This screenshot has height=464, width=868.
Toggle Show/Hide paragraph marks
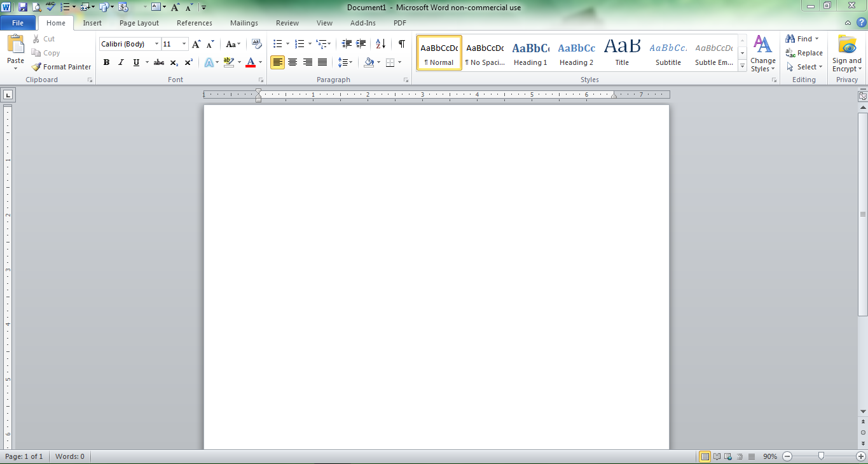(401, 44)
